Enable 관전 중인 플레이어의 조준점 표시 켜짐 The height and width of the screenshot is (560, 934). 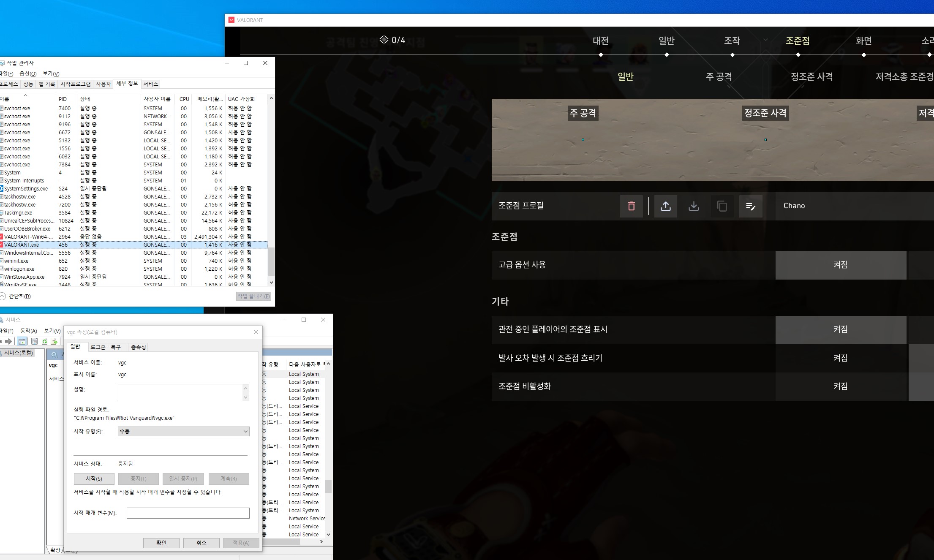pyautogui.click(x=840, y=329)
